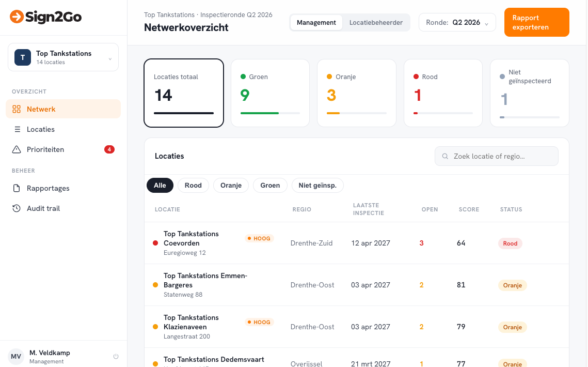Click the green progress bar in Groen card
The width and height of the screenshot is (588, 367).
pos(260,113)
